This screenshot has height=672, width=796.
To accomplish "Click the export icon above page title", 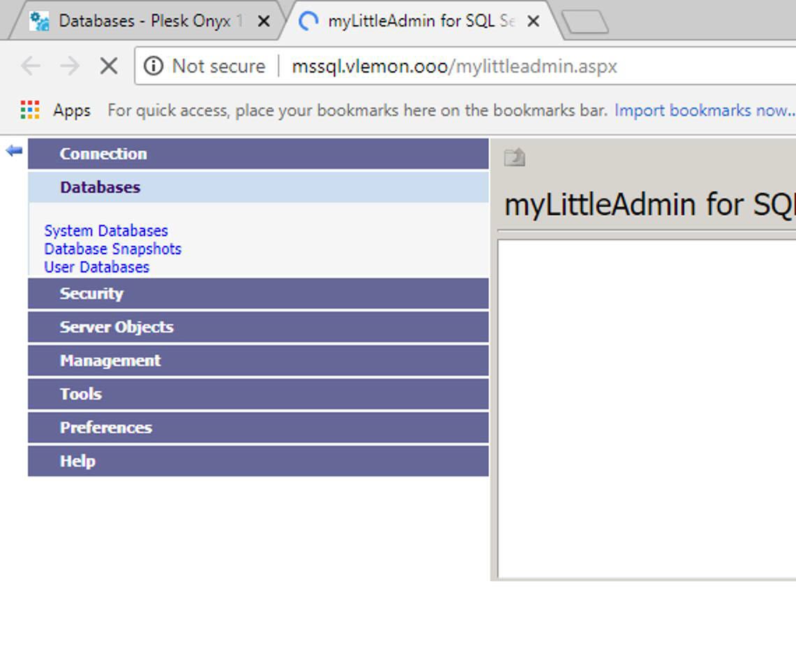I will (x=514, y=158).
